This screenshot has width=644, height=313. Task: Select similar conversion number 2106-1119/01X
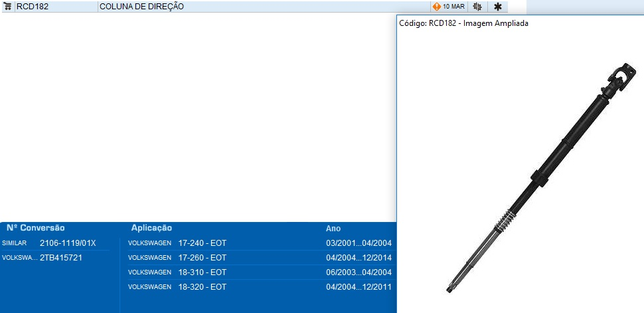[68, 243]
